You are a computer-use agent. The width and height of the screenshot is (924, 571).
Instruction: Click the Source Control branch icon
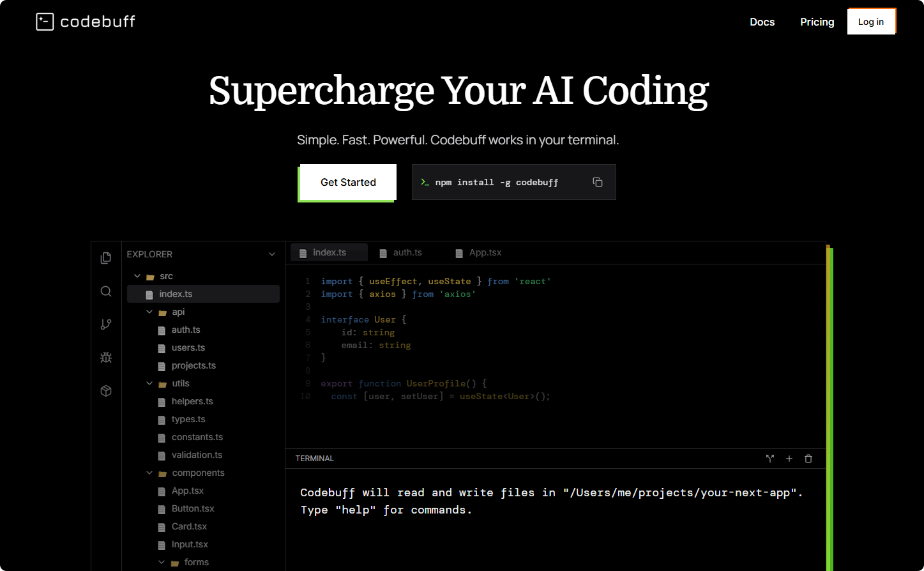coord(106,324)
